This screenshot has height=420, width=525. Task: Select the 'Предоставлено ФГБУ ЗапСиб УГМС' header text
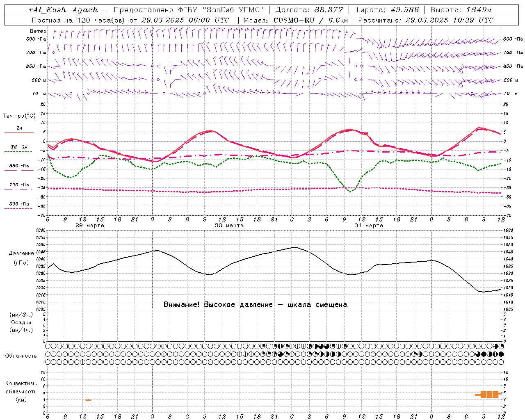click(x=188, y=10)
